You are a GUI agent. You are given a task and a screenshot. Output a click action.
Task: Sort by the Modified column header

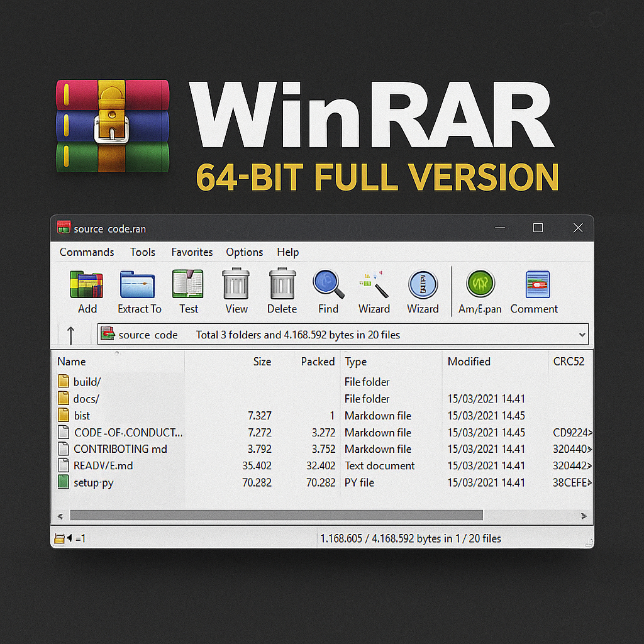click(x=469, y=362)
